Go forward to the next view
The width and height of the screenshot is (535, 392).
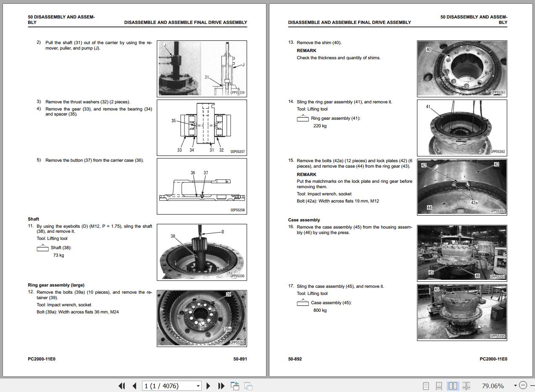248,386
